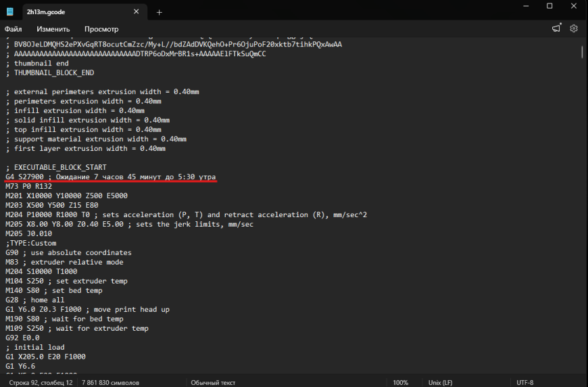Click the megaphone feedback icon

click(556, 28)
